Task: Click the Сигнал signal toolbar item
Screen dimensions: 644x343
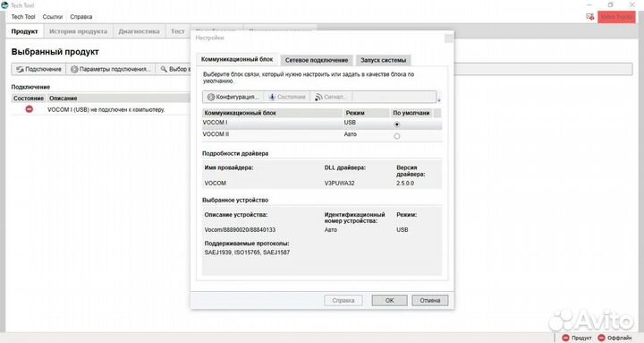Action: coord(331,97)
